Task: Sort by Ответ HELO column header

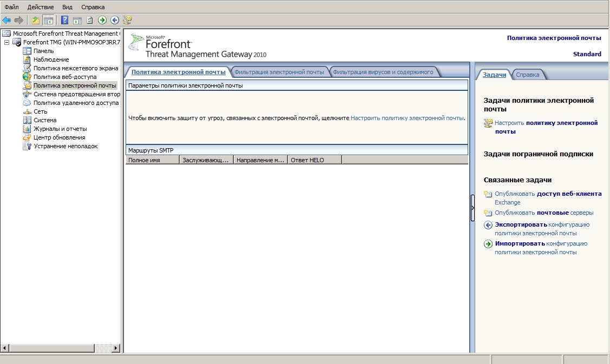Action: 314,160
